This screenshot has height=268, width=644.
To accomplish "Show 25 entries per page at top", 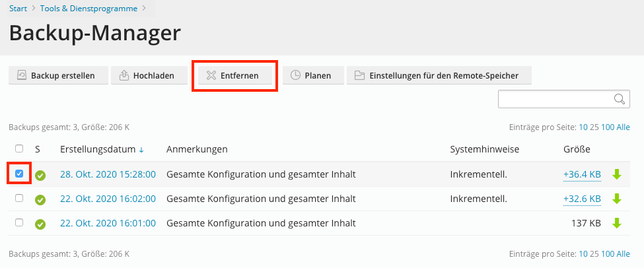I will (x=594, y=127).
